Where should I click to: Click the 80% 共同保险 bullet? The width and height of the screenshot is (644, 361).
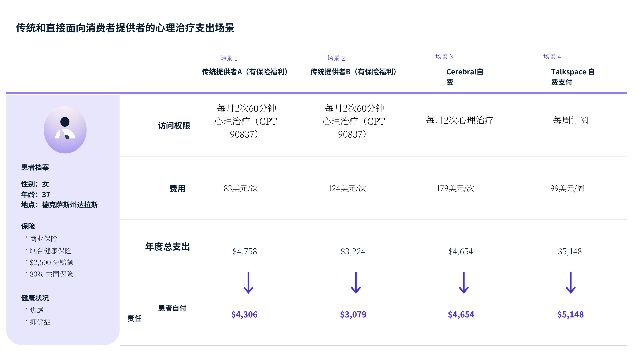pos(52,274)
